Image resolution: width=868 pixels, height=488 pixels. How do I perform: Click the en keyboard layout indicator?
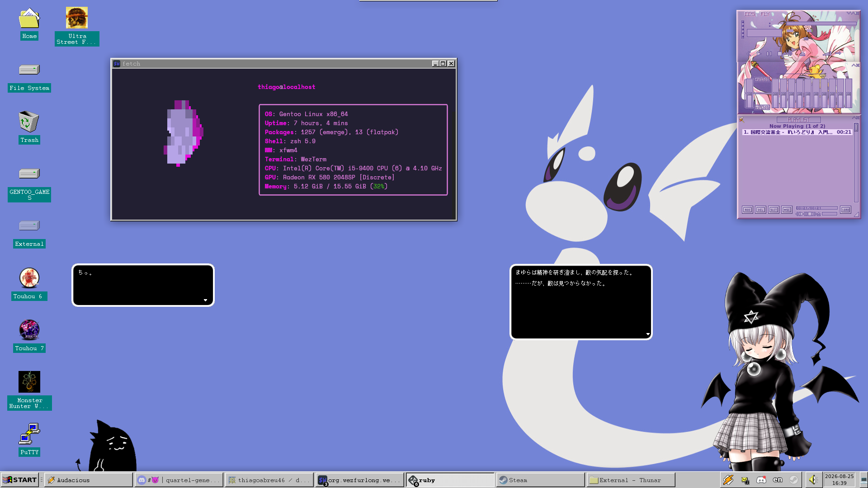coord(778,480)
